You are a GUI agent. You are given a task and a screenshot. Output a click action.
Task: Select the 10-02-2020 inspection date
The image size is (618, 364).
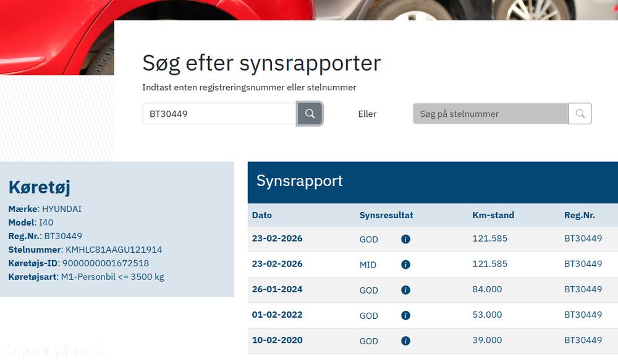click(x=277, y=340)
